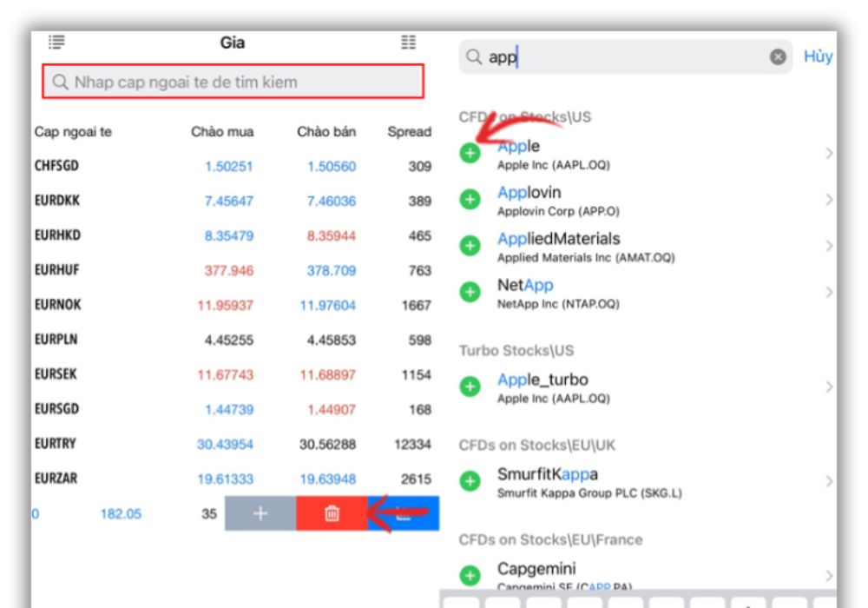Click the Gia title
Image resolution: width=868 pixels, height=608 pixels.
[233, 43]
